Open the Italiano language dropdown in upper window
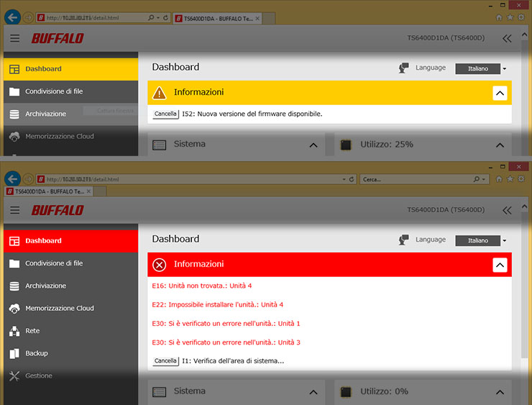 point(481,68)
